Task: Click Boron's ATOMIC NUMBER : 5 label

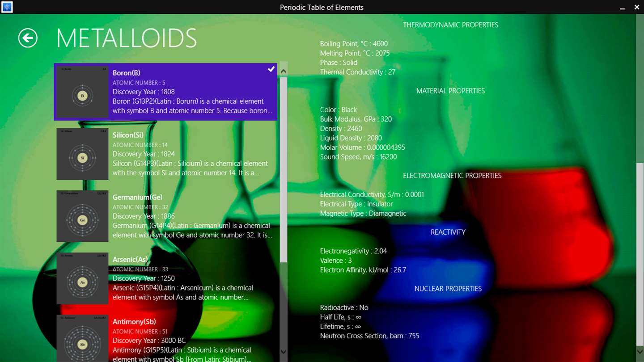Action: point(139,83)
